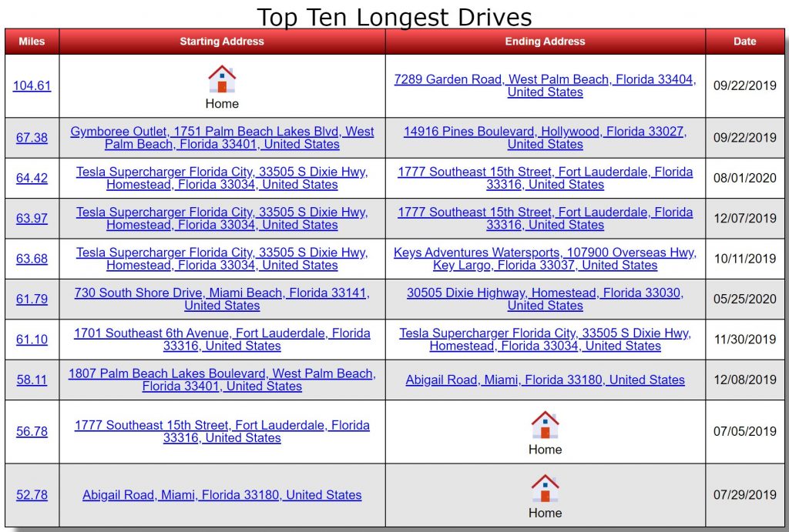
Task: Open the Keys Adventures Watersports address link
Action: click(x=545, y=259)
